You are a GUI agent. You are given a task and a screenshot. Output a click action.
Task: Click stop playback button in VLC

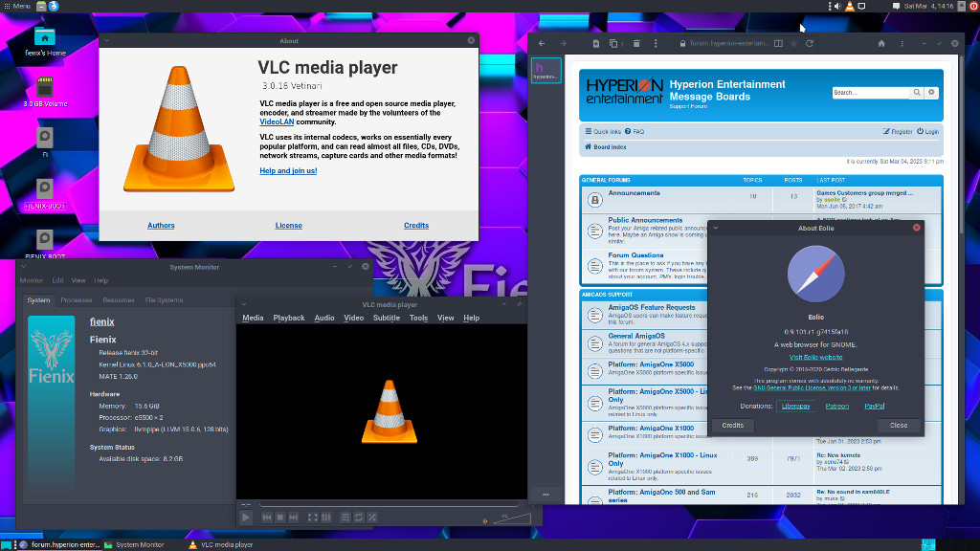280,518
